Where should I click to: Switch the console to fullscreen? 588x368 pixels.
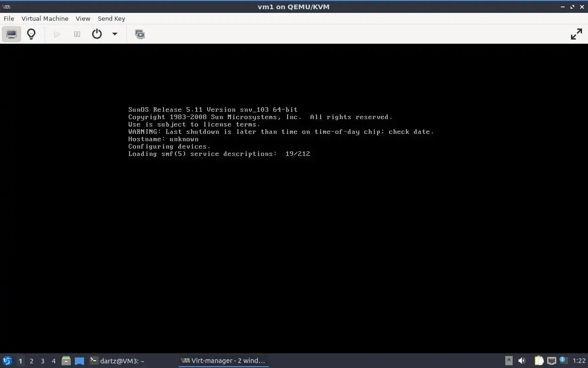(576, 34)
